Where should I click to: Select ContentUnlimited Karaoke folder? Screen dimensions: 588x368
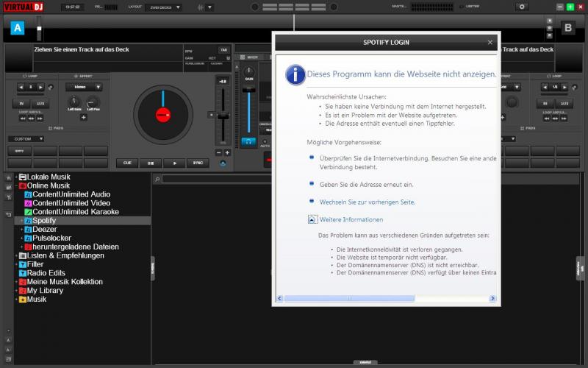(x=71, y=212)
